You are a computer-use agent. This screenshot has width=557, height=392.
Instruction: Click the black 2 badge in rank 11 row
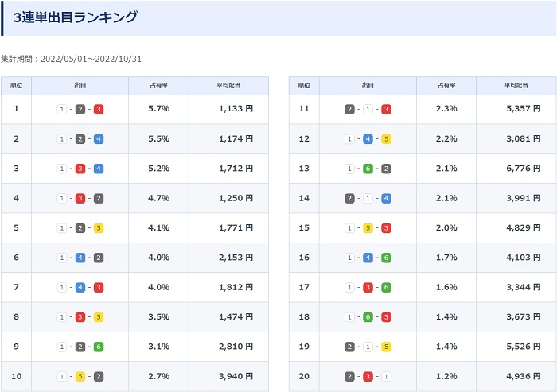pyautogui.click(x=349, y=109)
